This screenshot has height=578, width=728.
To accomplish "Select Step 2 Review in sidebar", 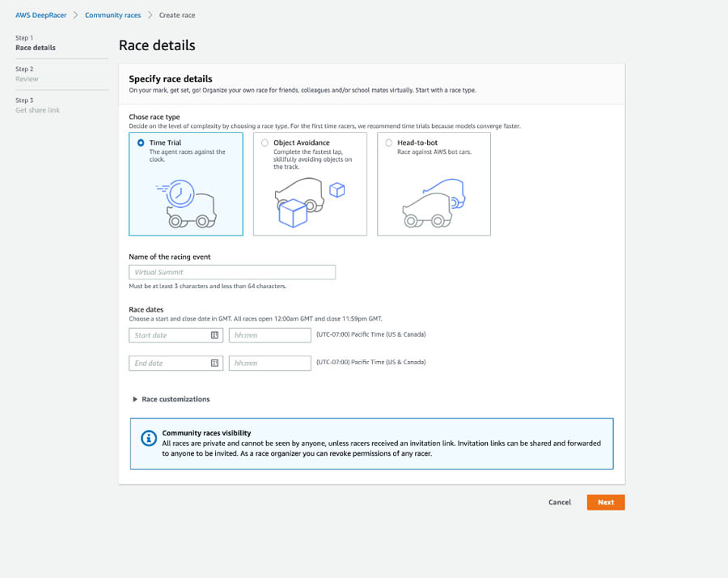I will [x=27, y=74].
